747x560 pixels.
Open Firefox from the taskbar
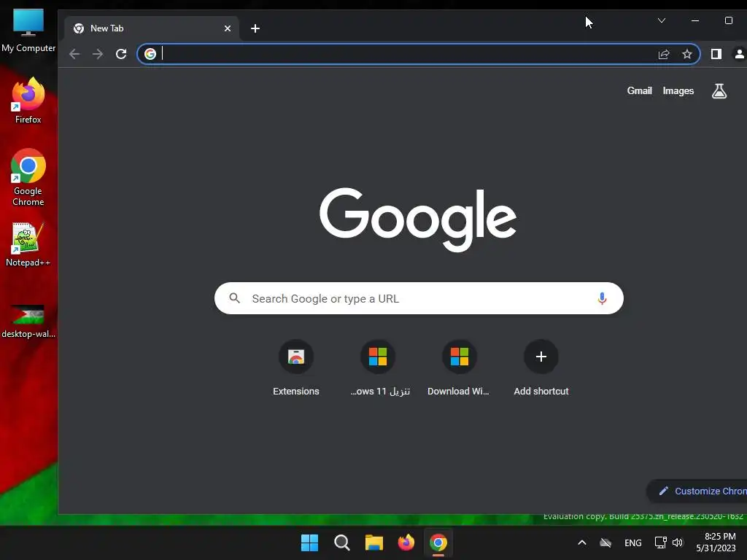(x=406, y=542)
